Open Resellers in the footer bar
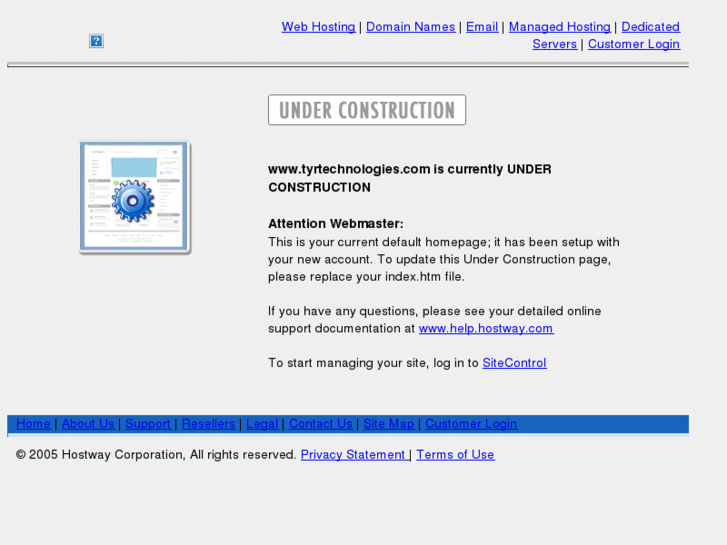 click(208, 423)
